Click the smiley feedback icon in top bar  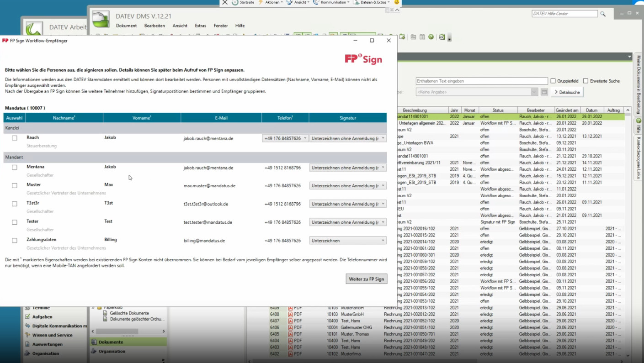point(397,2)
